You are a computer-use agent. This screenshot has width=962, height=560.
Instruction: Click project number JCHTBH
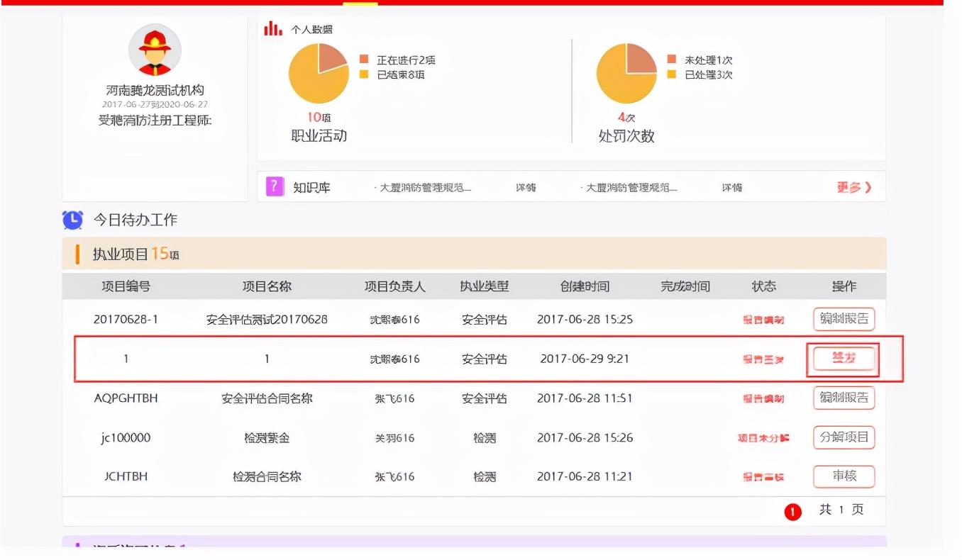click(126, 477)
